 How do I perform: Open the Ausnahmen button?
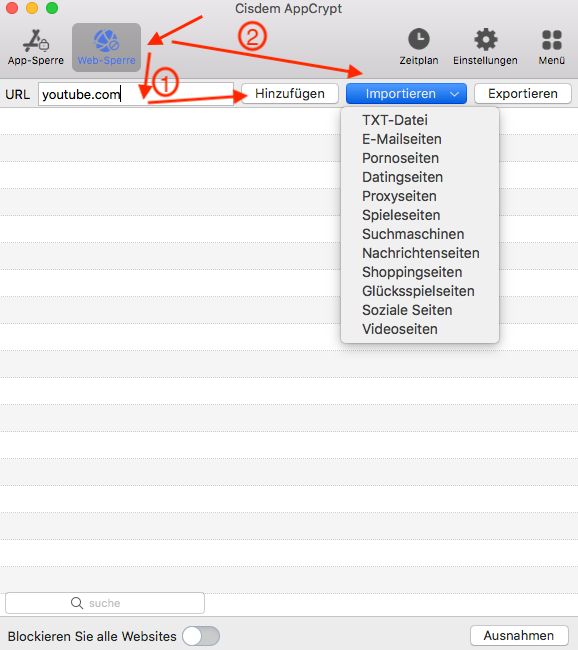pos(519,635)
